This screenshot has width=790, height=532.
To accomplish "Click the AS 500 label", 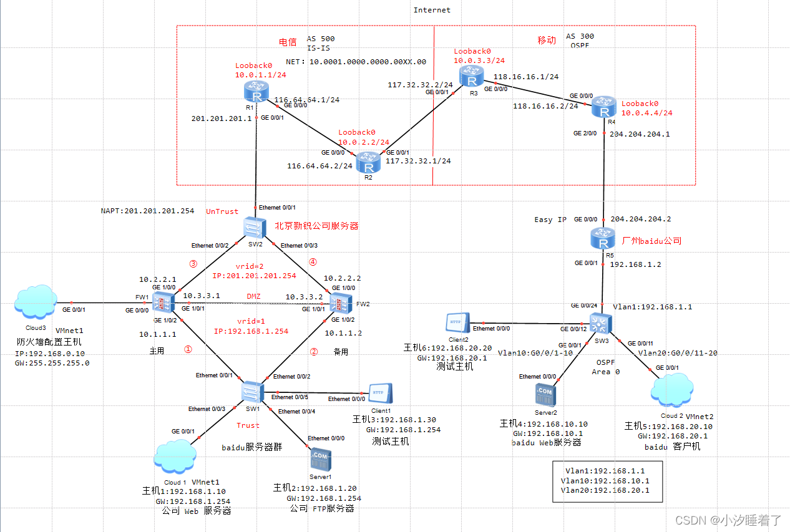I will click(321, 39).
